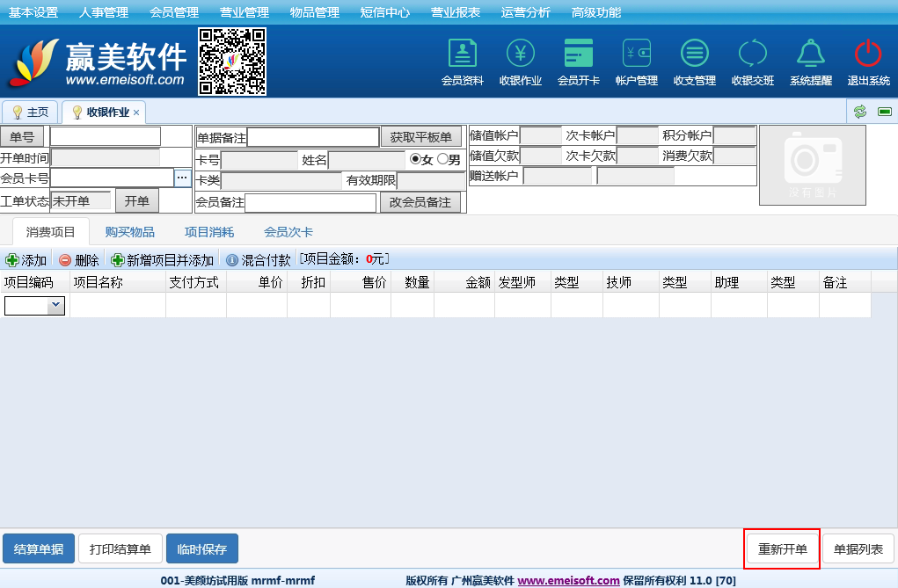The width and height of the screenshot is (898, 588).
Task: Click the 退出系统 power icon
Action: [868, 54]
